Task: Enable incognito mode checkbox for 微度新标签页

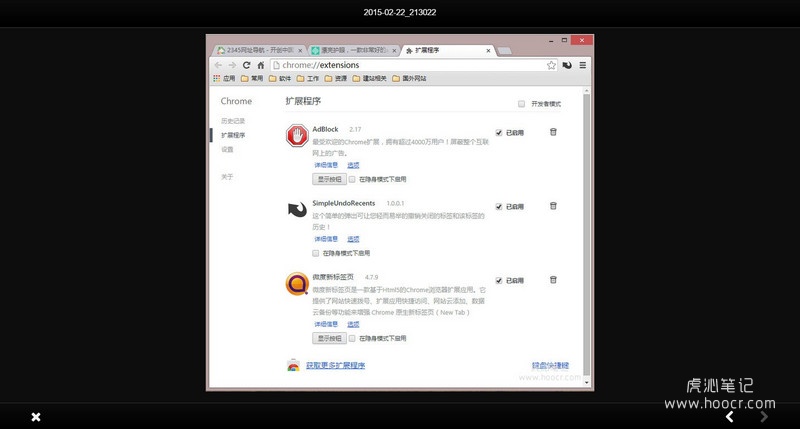Action: pos(352,339)
